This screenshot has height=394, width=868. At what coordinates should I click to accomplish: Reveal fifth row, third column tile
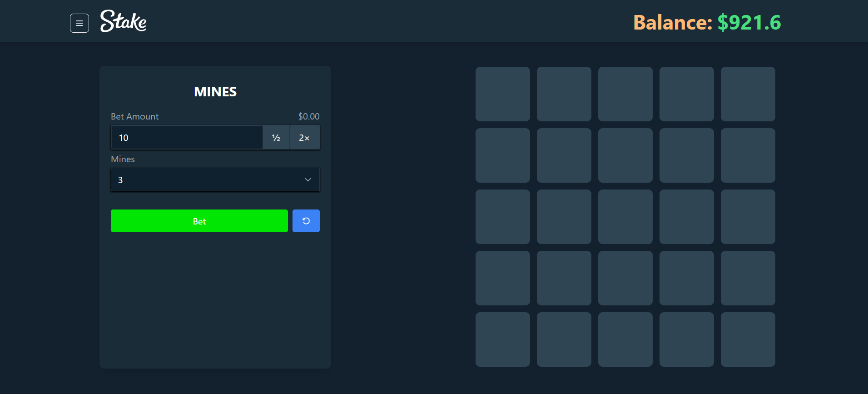625,339
